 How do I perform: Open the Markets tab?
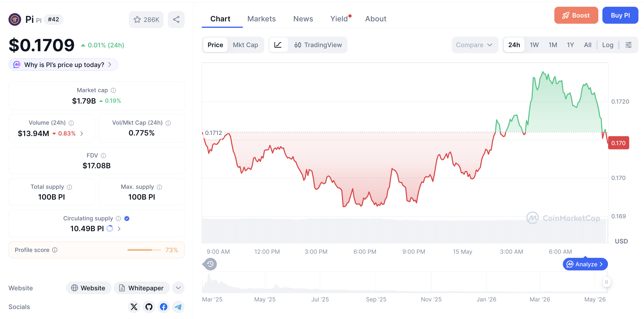[x=262, y=19]
